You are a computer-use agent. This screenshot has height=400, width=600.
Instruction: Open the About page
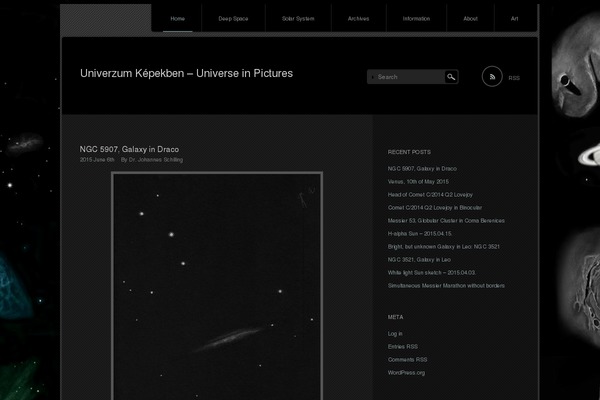tap(470, 18)
